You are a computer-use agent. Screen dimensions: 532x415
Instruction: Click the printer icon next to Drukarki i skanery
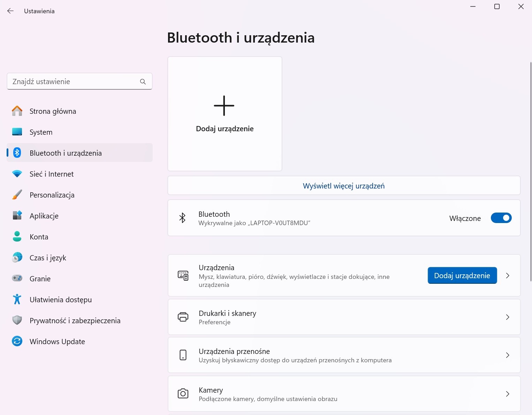click(183, 317)
